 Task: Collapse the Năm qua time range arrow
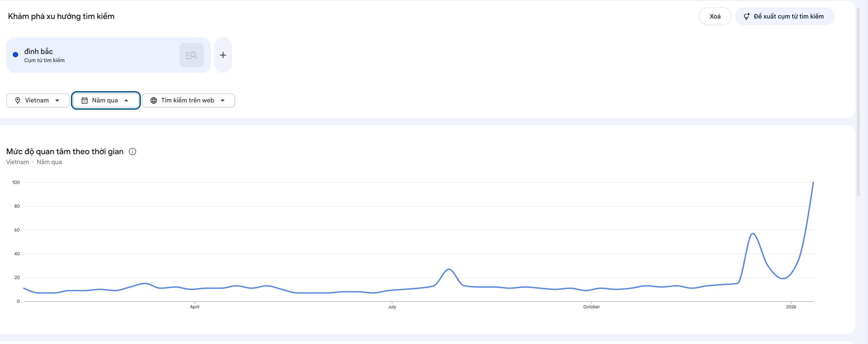(x=126, y=100)
